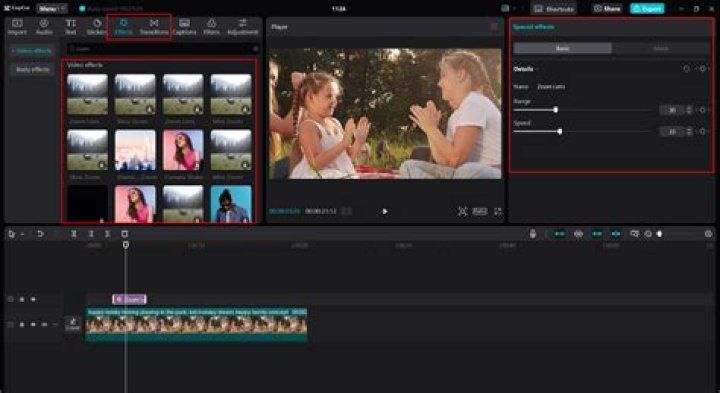
Task: Lock the main video track
Action: point(22,325)
